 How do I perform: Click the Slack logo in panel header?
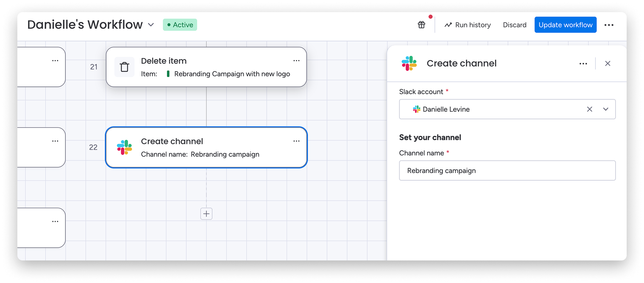tap(409, 63)
